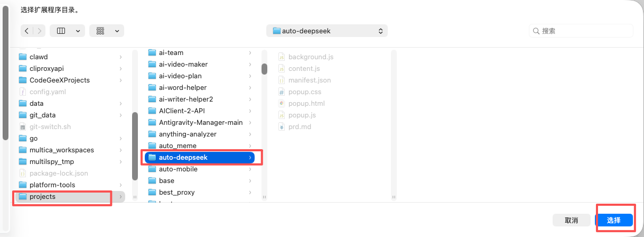
Task: Click the manifest.json file icon
Action: 282,80
